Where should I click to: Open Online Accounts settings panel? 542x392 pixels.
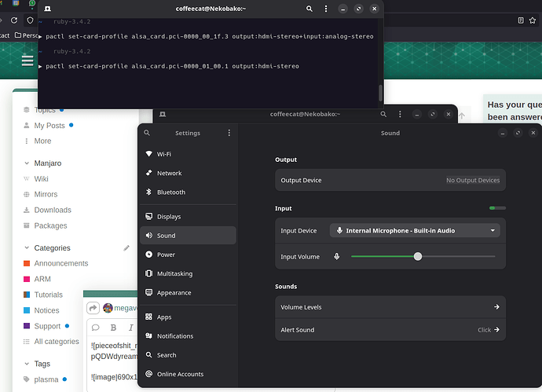tap(188, 374)
